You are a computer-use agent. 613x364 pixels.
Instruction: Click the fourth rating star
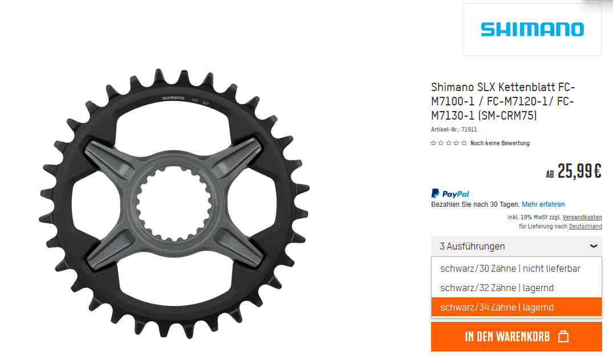tap(456, 143)
